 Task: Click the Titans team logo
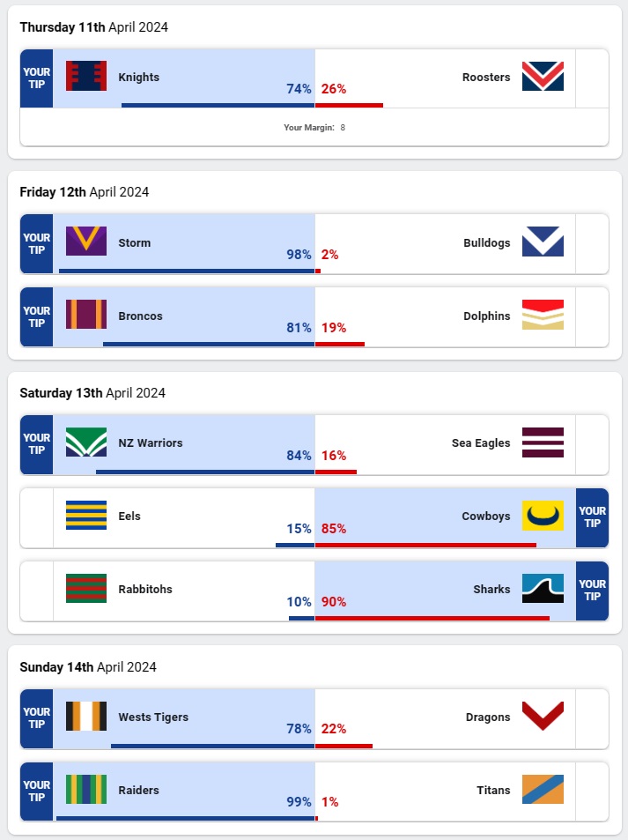543,790
